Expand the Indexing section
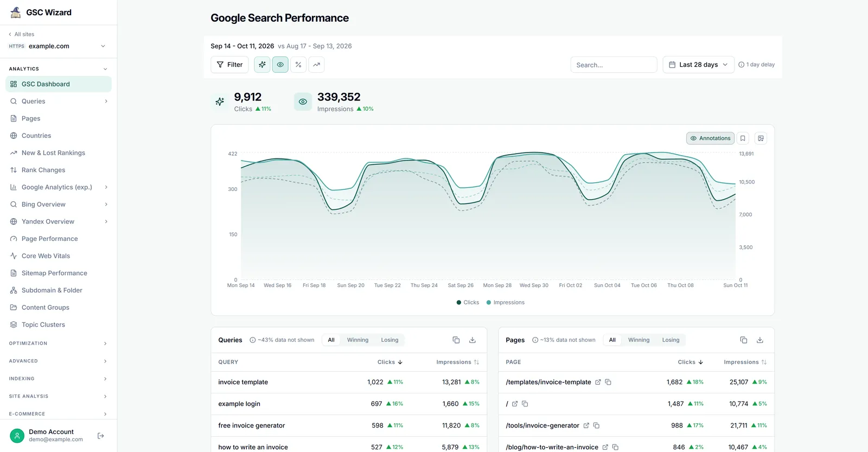Screen dimensions: 868x452 tap(59, 379)
